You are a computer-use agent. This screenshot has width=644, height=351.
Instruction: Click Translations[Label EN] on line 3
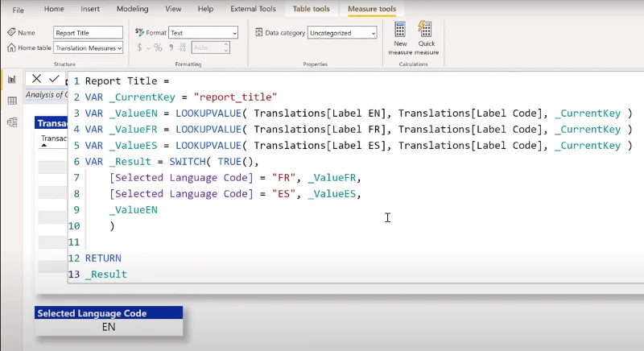click(x=320, y=114)
